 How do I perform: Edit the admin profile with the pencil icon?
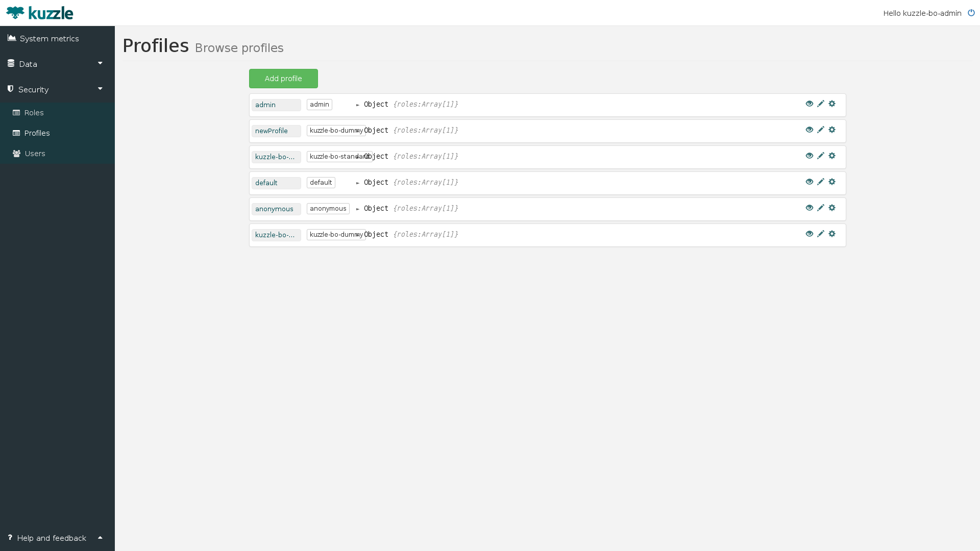821,104
